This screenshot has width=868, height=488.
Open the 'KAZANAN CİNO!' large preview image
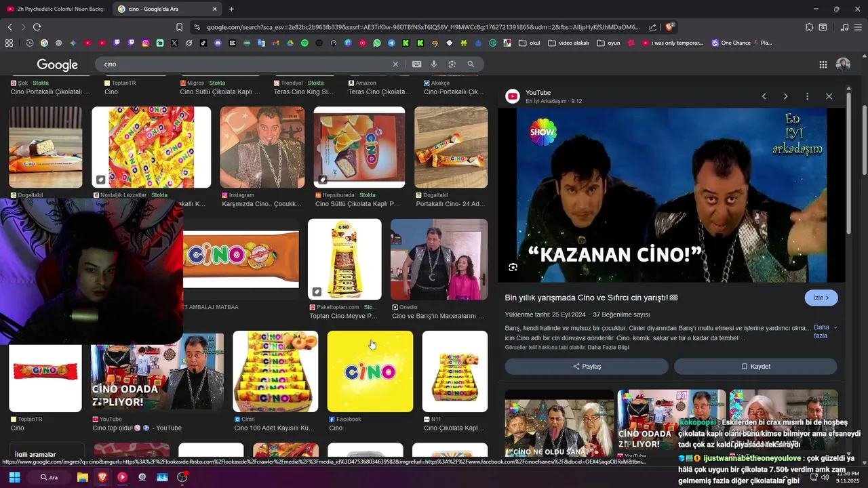click(671, 195)
